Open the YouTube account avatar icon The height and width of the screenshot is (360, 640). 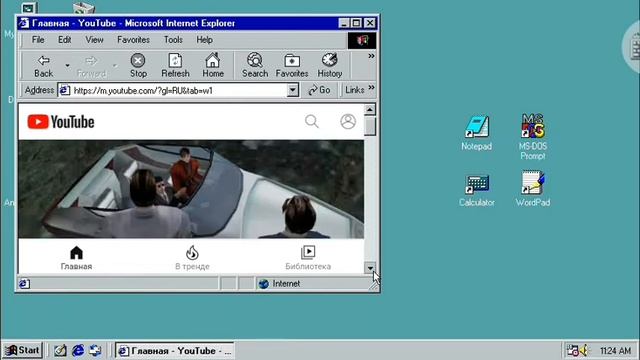[x=348, y=121]
